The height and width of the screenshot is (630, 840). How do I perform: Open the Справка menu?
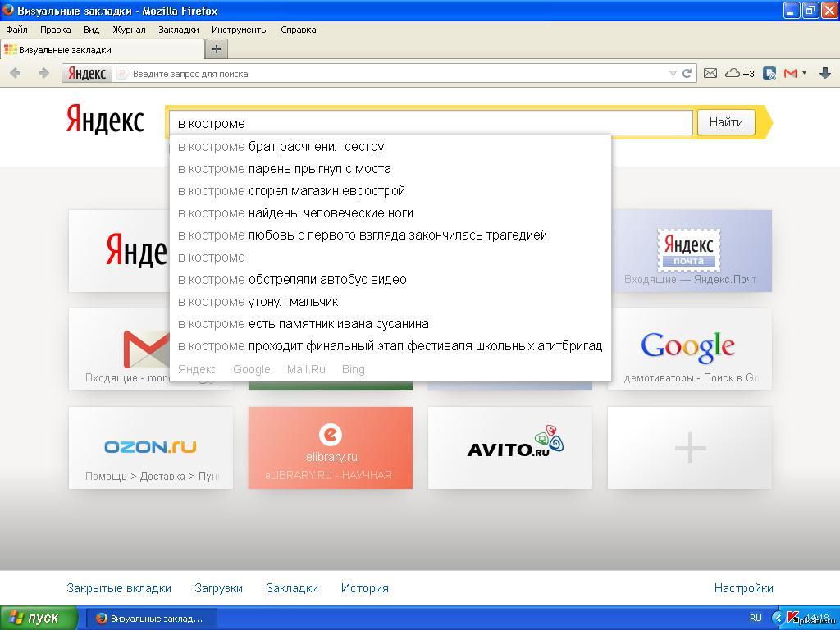point(299,30)
